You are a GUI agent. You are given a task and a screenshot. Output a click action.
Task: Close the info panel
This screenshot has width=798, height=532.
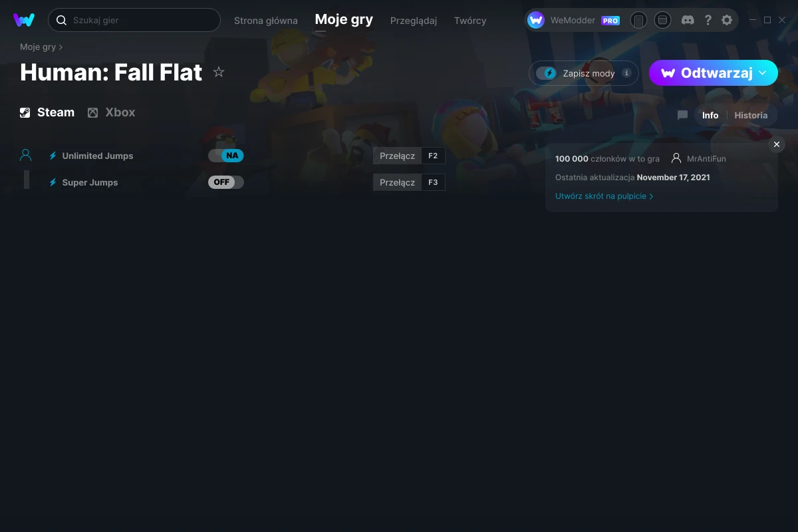[777, 144]
